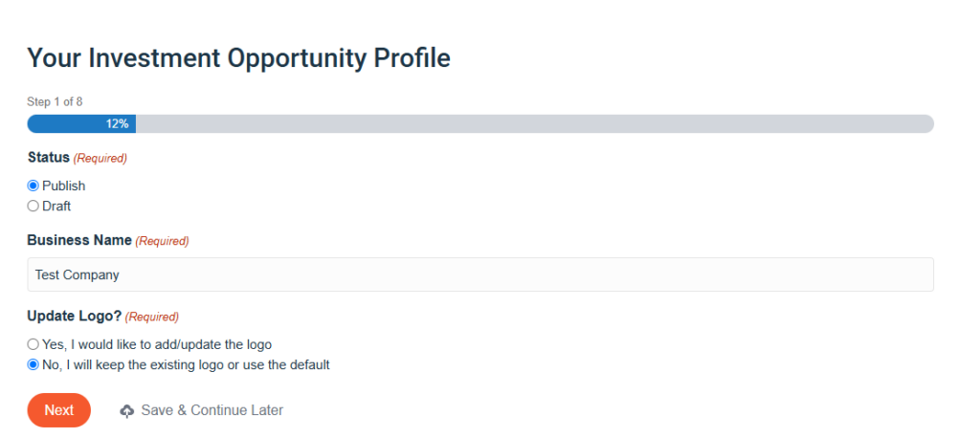Image resolution: width=980 pixels, height=438 pixels.
Task: Click the blue filled part of progress bar
Action: coord(81,123)
